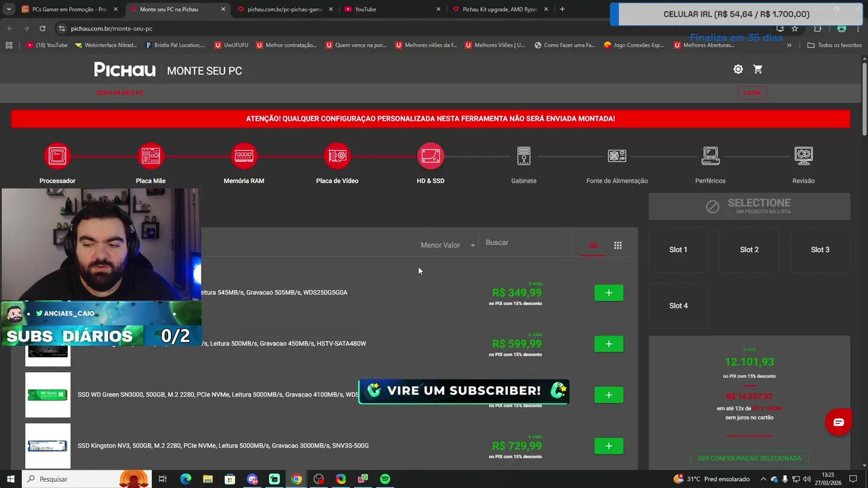
Task: Open the Todos os favoritos folder
Action: [x=835, y=45]
